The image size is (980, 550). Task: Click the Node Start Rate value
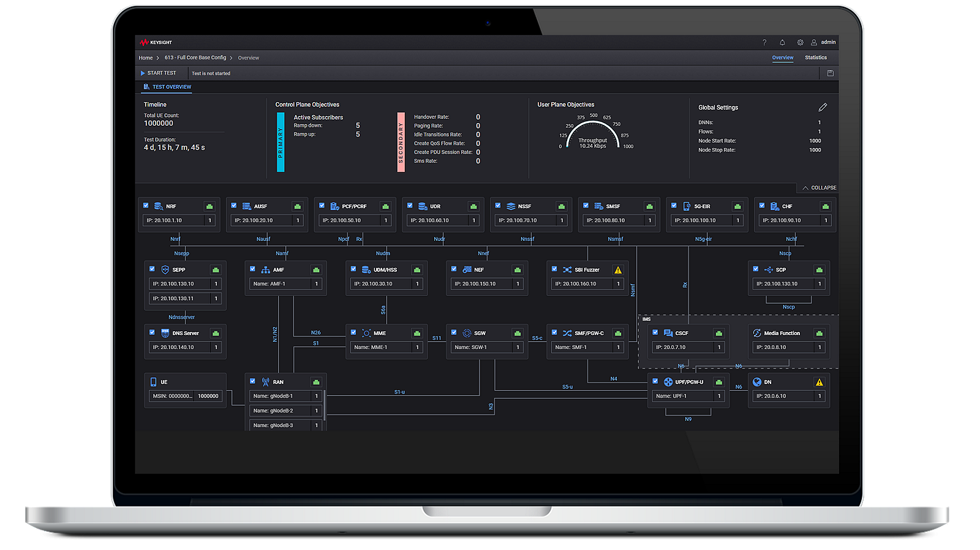tap(815, 141)
